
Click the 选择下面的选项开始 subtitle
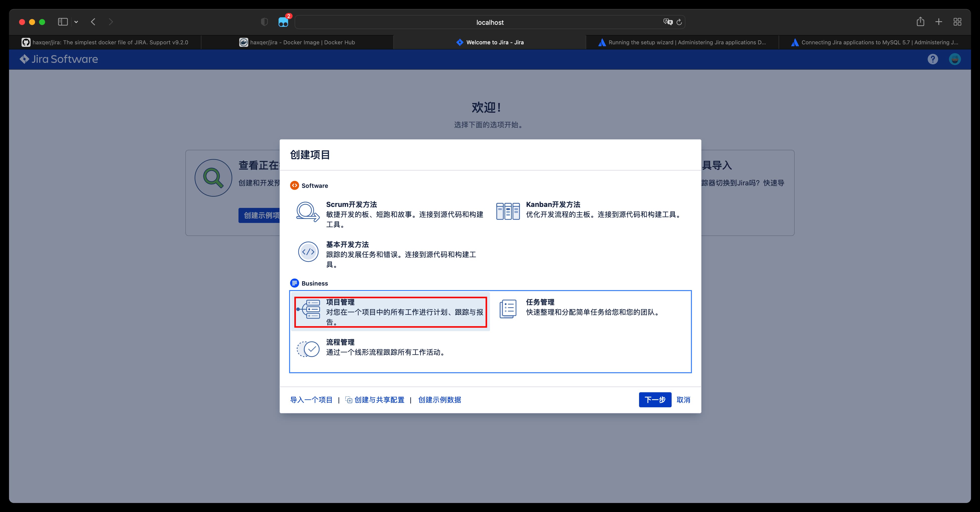(489, 125)
